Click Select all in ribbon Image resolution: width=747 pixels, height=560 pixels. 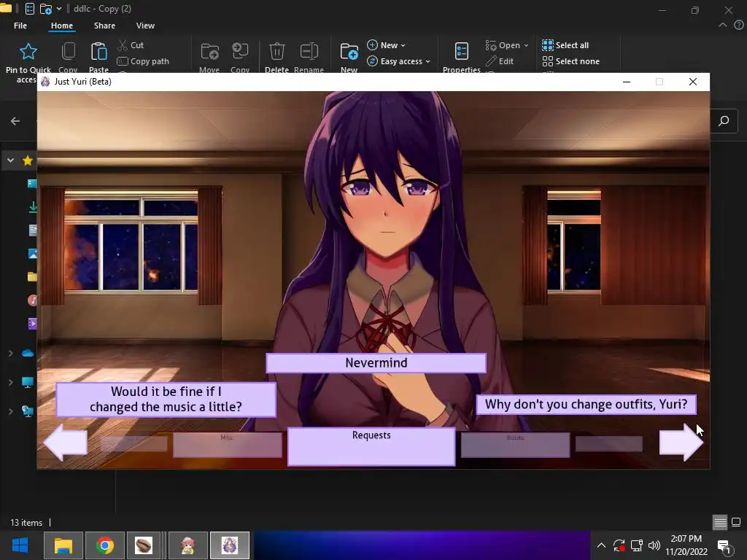coord(565,44)
